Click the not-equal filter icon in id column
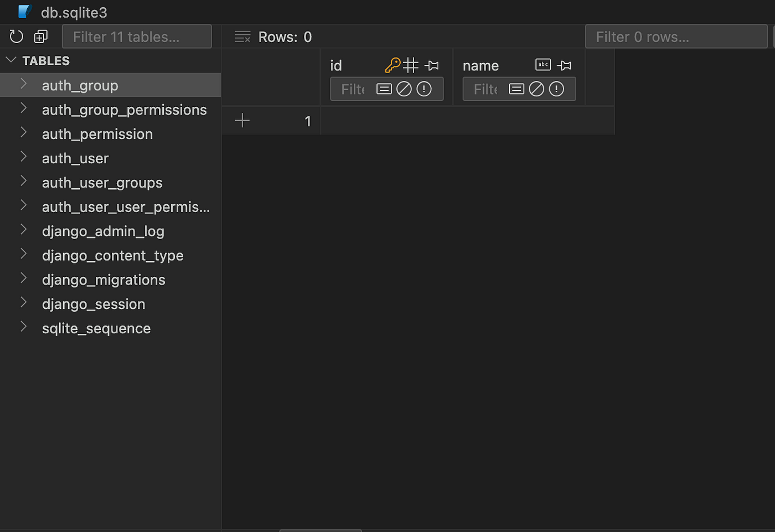 (424, 89)
